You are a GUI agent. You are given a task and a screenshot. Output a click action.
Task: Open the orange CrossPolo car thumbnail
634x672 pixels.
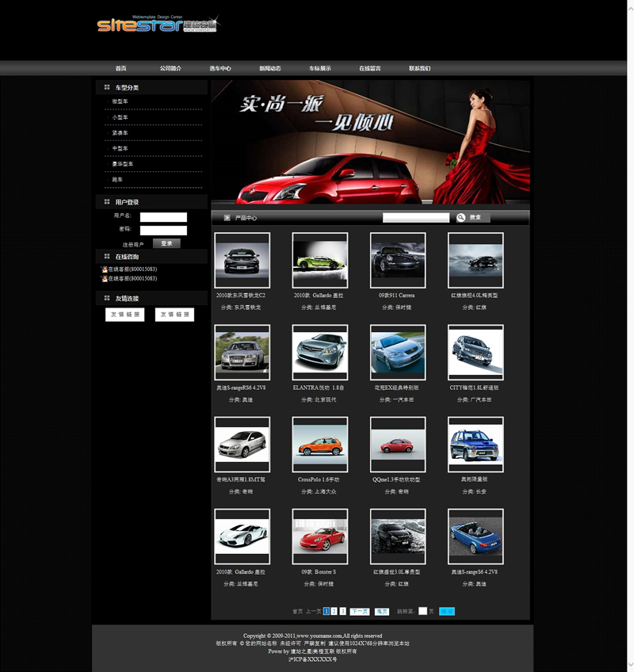pos(319,445)
